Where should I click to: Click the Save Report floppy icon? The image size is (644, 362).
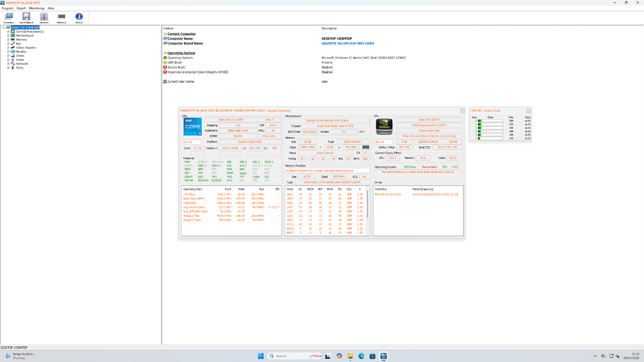26,18
